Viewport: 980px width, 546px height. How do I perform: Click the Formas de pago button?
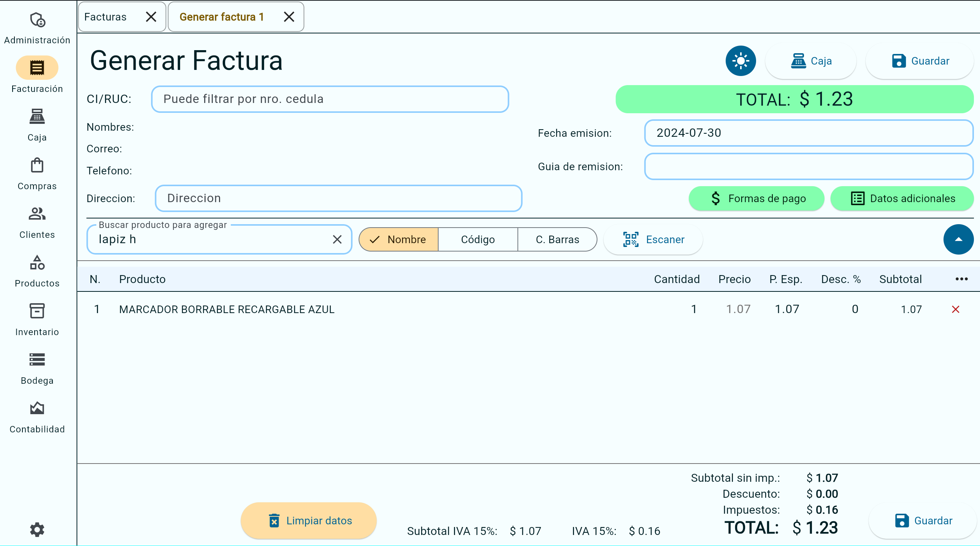tap(756, 198)
